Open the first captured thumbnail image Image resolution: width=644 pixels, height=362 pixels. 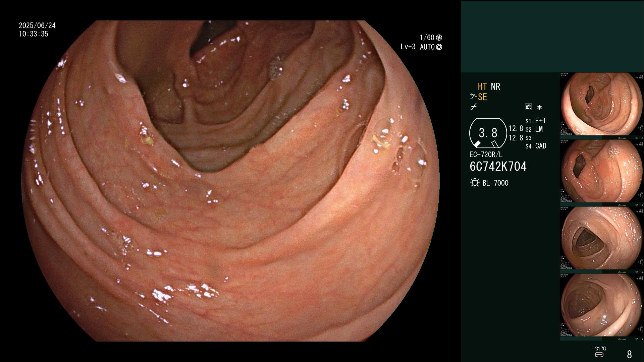pyautogui.click(x=602, y=104)
